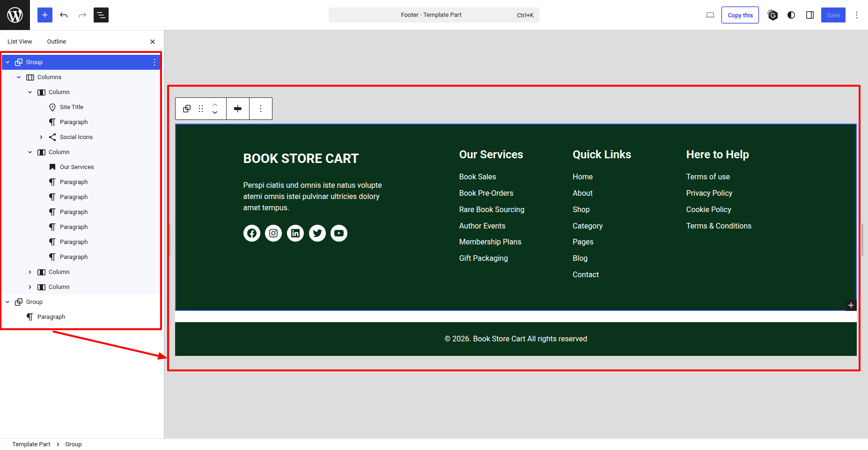
Task: Toggle the document overview list icon
Action: pyautogui.click(x=101, y=15)
